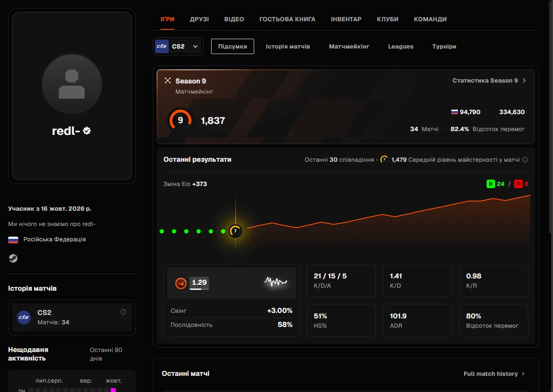553x392 pixels.
Task: Go to the КОМАНДИ tab
Action: pyautogui.click(x=430, y=19)
